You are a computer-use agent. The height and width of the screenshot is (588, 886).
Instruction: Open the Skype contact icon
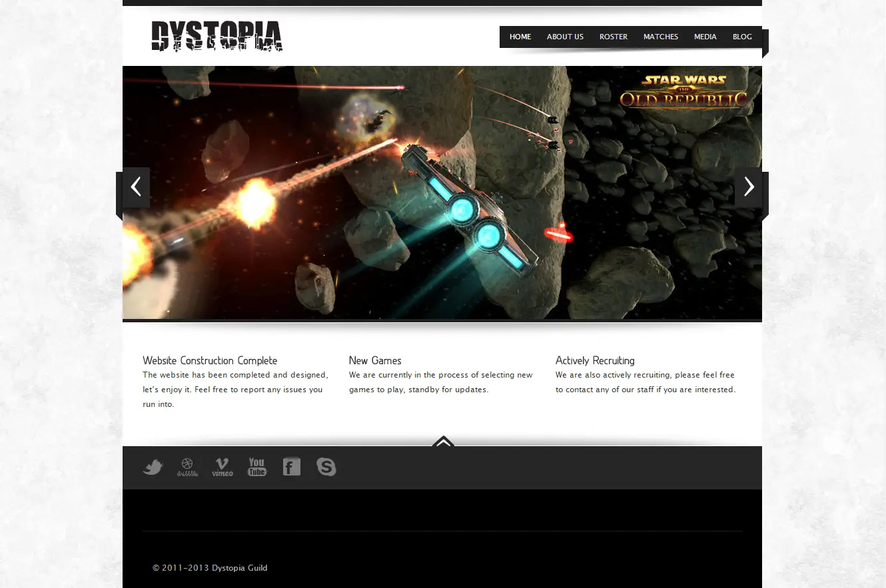pos(326,467)
